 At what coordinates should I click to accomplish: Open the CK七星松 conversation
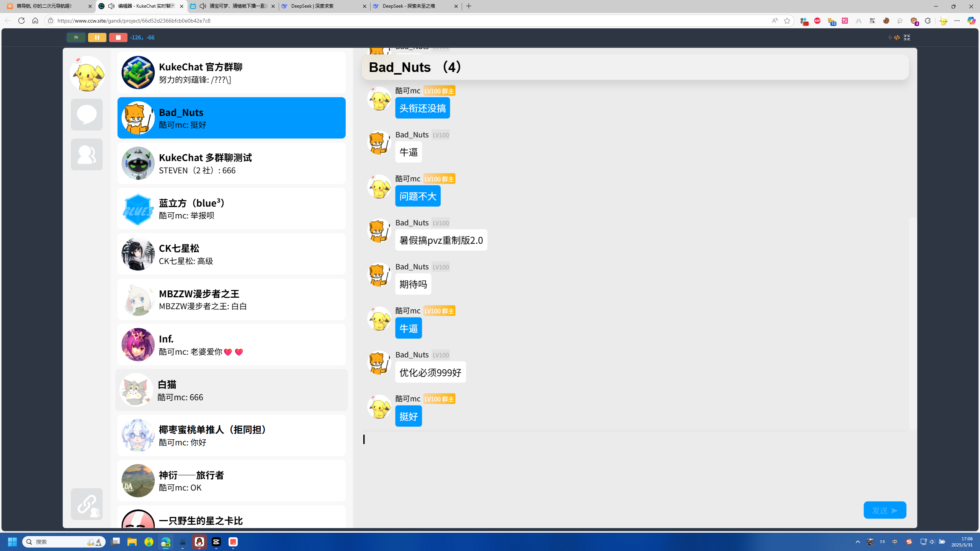tap(231, 254)
